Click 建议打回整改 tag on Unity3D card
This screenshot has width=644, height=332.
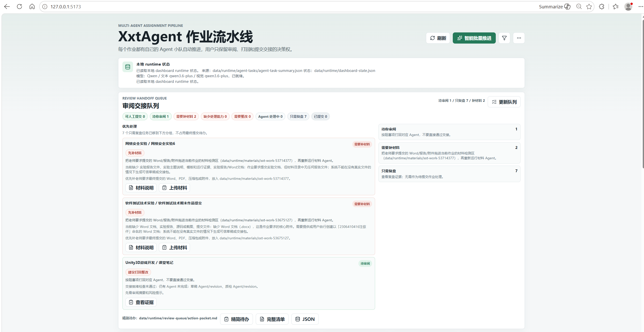click(138, 272)
